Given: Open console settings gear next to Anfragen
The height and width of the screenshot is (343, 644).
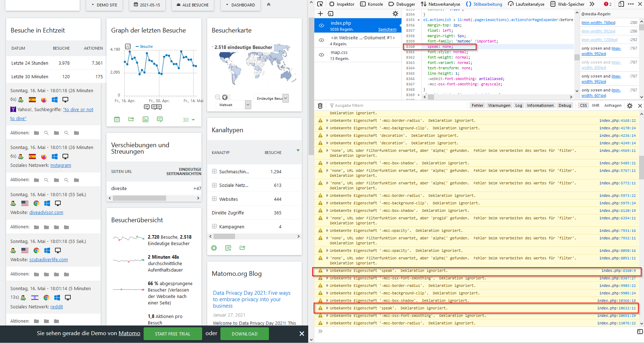Looking at the screenshot, I should (x=630, y=105).
